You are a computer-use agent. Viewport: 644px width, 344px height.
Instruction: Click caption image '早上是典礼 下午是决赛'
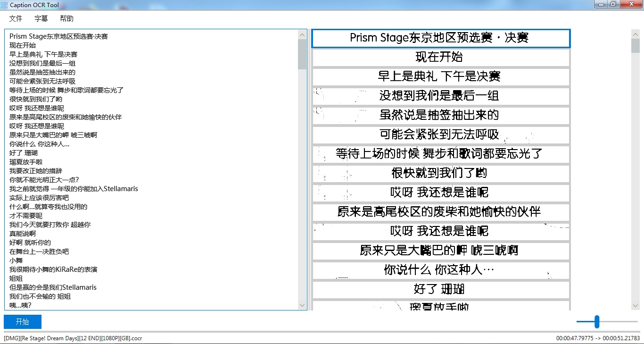pyautogui.click(x=441, y=77)
